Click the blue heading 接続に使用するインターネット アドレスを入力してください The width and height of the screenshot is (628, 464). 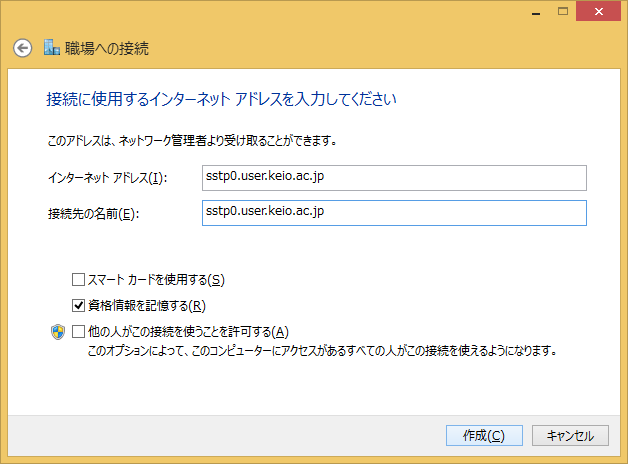tap(222, 99)
